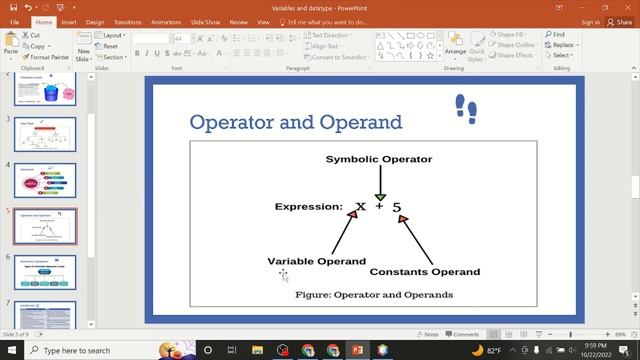Screen dimensions: 640x360
Task: Toggle text shadow
Action: [167, 53]
